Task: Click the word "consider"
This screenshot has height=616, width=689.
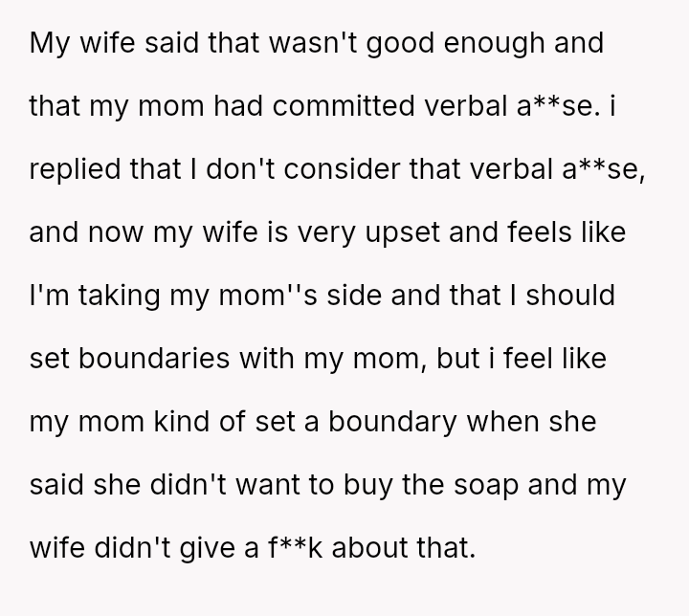Action: coord(353,169)
